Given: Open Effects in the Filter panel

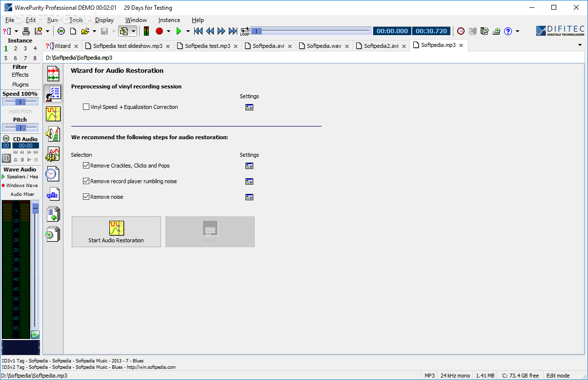Looking at the screenshot, I should 20,75.
